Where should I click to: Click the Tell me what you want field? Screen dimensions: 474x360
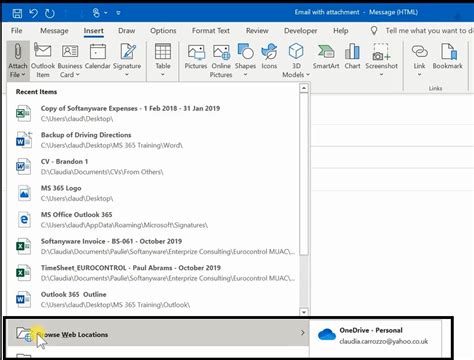pyautogui.click(x=429, y=31)
